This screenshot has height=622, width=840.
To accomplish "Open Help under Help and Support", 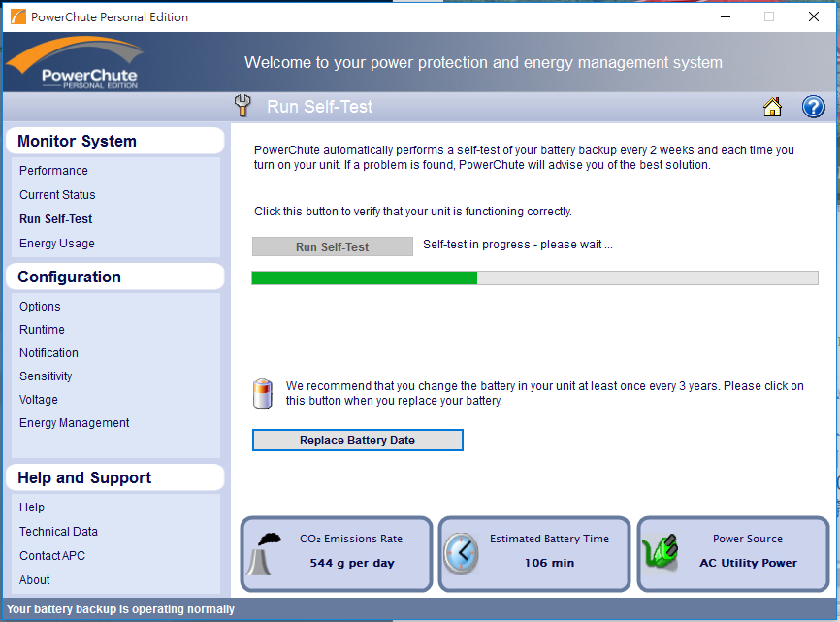I will (x=32, y=507).
